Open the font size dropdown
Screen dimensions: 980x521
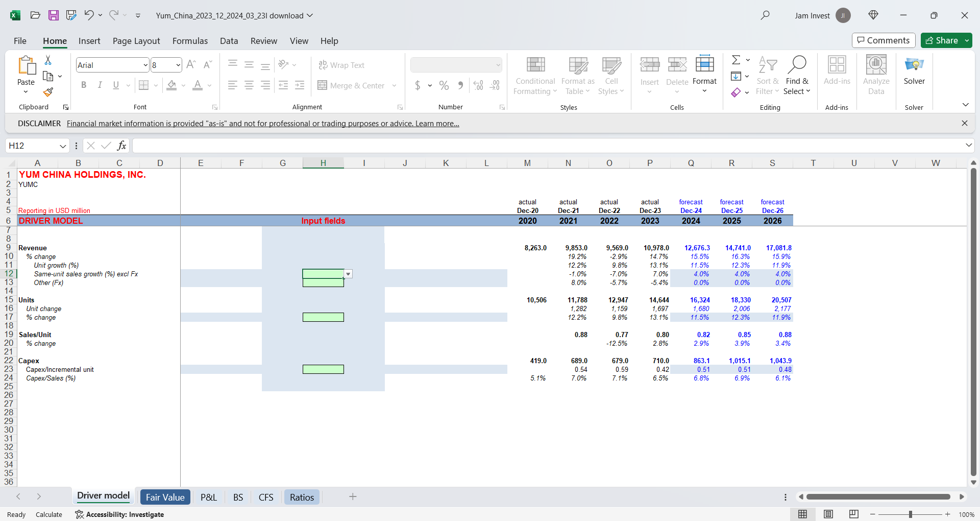tap(178, 65)
